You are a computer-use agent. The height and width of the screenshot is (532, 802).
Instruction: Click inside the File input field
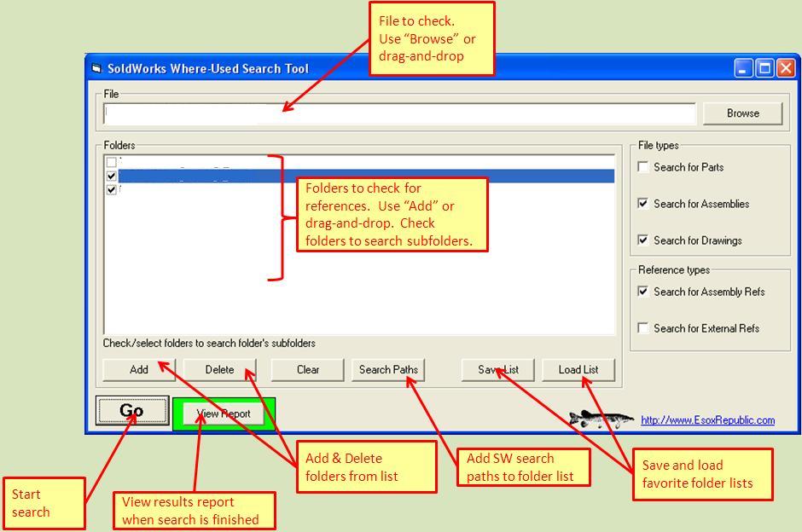coord(384,113)
